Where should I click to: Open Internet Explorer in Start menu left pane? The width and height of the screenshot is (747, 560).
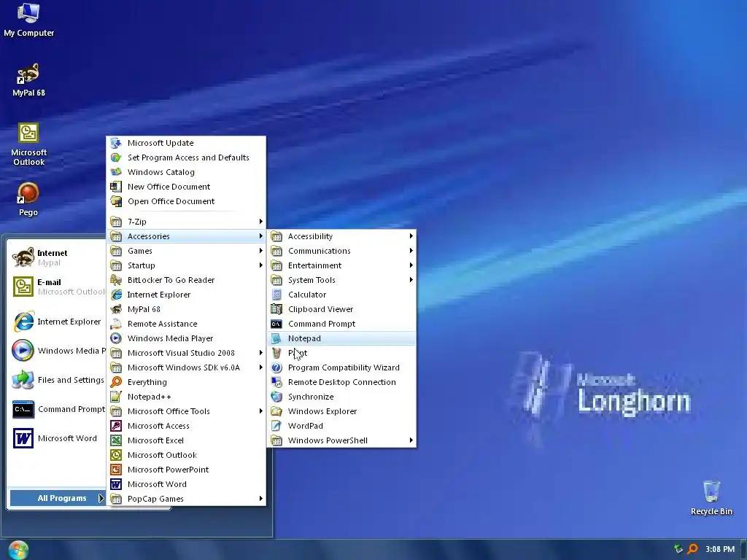[x=57, y=322]
